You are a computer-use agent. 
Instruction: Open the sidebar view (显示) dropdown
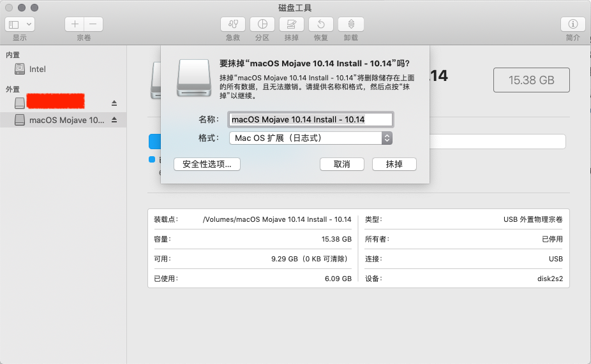point(20,24)
